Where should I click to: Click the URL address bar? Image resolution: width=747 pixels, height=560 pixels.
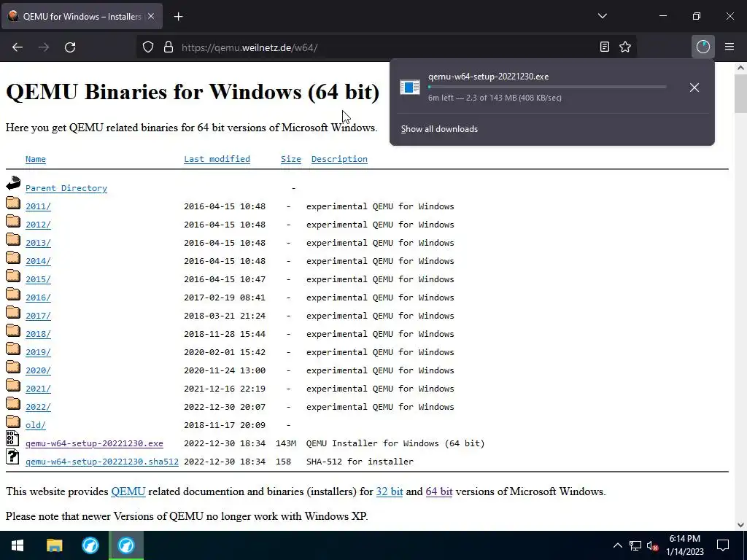386,47
